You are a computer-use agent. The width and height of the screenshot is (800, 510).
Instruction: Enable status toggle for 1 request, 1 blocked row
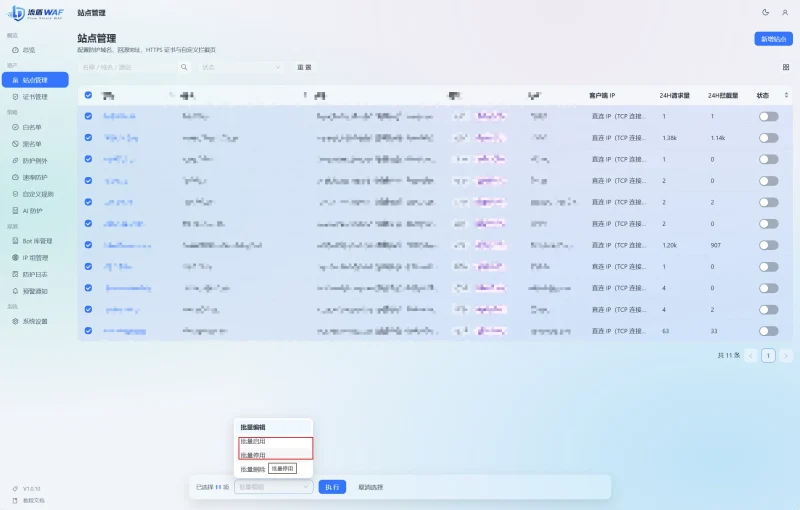point(768,116)
